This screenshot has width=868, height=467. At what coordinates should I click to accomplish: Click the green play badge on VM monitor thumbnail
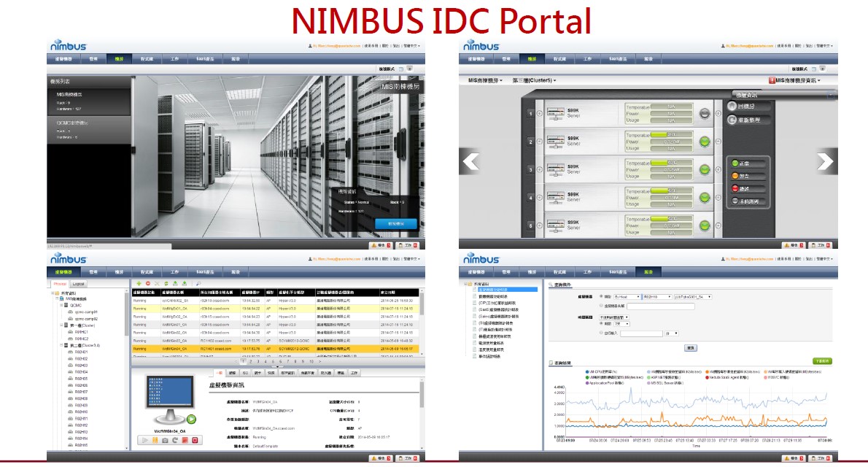[191, 419]
